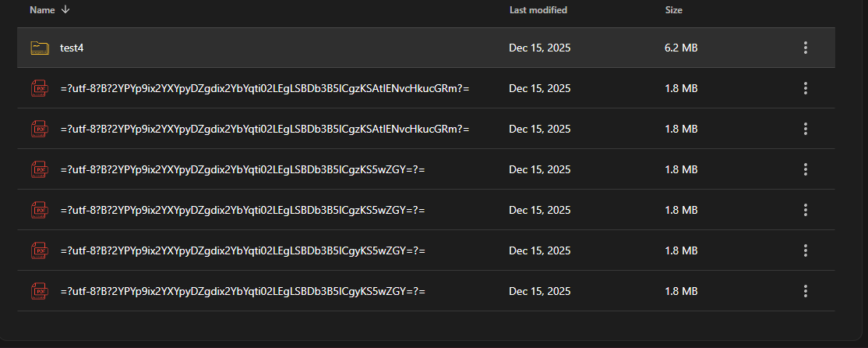Open more options for first CgyKS5wZGY file
Screen dimensions: 868x348
806,250
